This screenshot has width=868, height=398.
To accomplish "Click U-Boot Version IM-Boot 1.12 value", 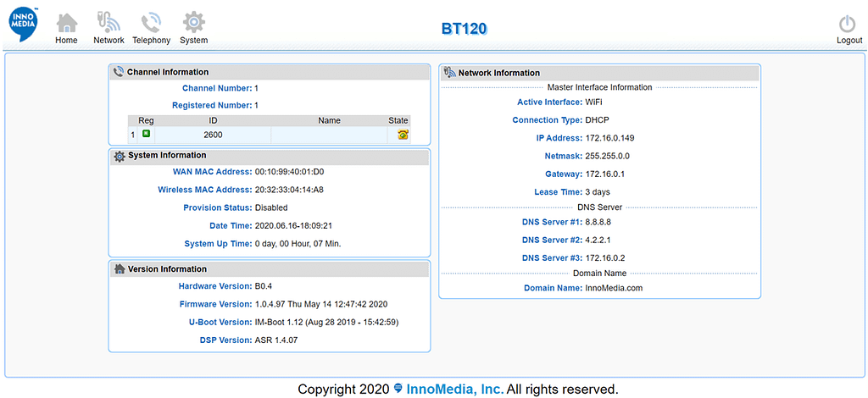I will coord(326,322).
